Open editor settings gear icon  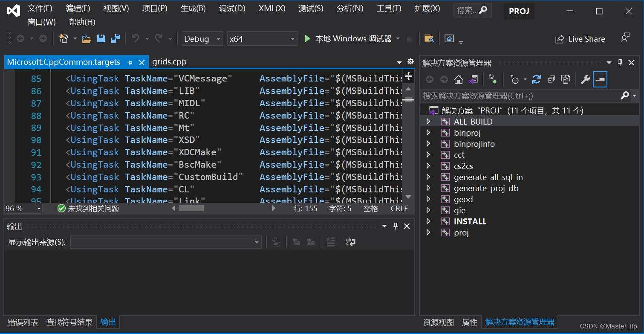(x=410, y=61)
